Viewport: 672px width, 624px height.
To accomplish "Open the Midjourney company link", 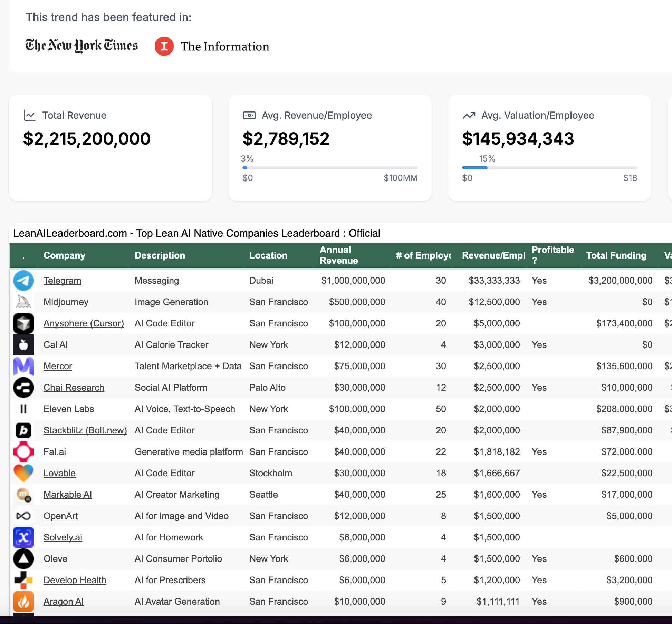I will (66, 302).
